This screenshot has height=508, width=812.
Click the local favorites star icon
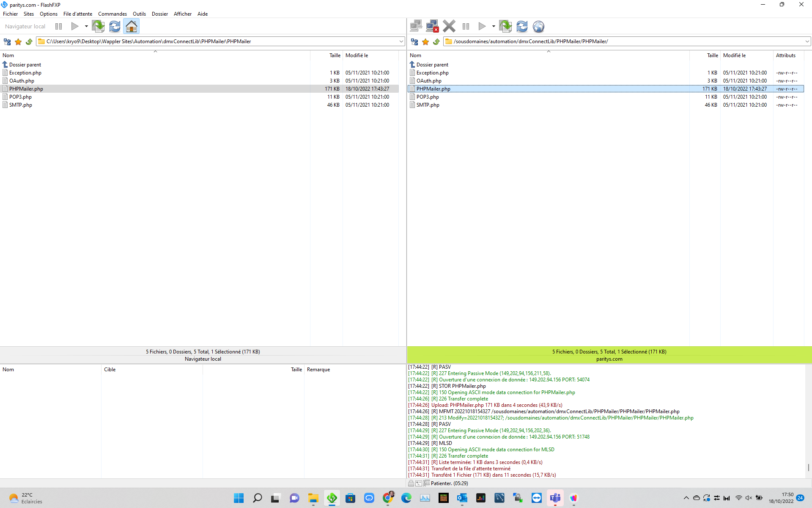[18, 41]
